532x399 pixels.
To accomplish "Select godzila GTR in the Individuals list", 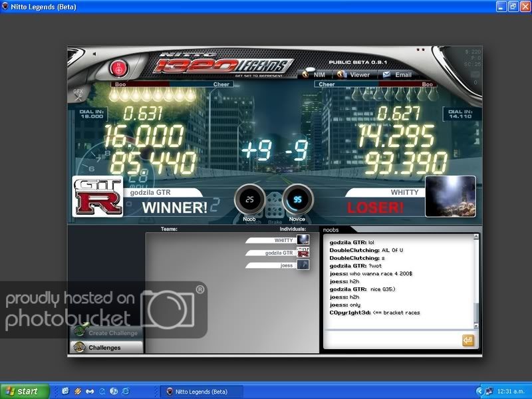I will [x=277, y=253].
